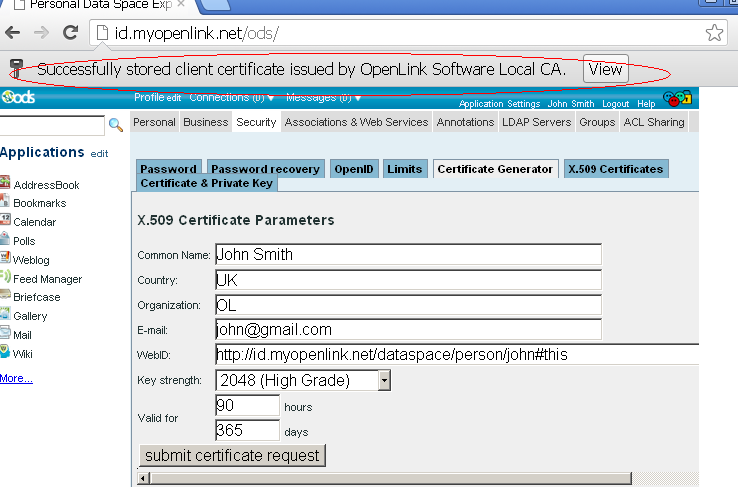Open the Mail application icon
This screenshot has height=487, width=738.
point(5,335)
